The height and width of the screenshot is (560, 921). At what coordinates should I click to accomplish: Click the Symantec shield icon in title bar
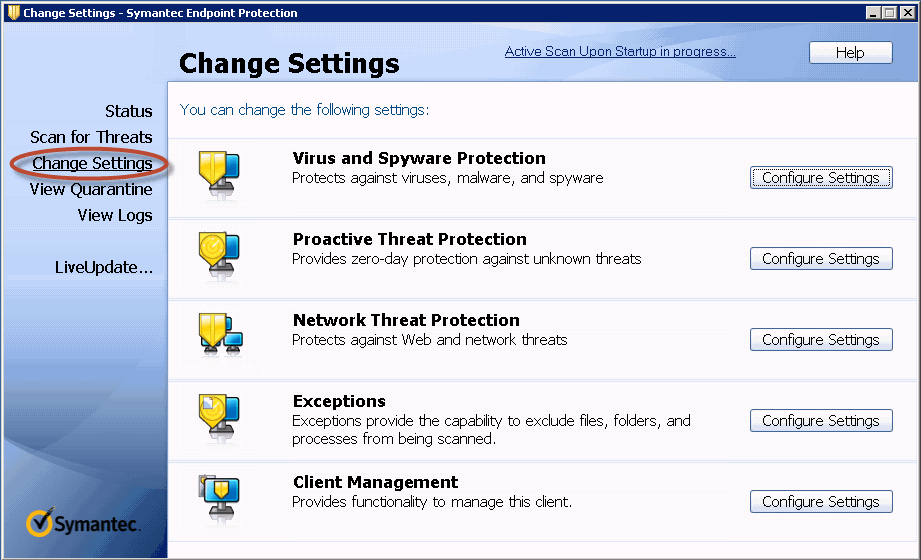tap(12, 12)
